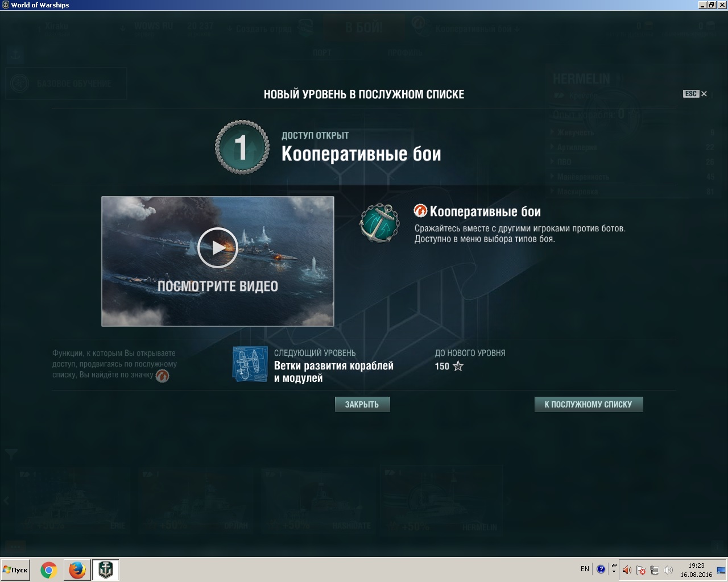Select the ОРЛАН ship in the carousel

point(196,501)
